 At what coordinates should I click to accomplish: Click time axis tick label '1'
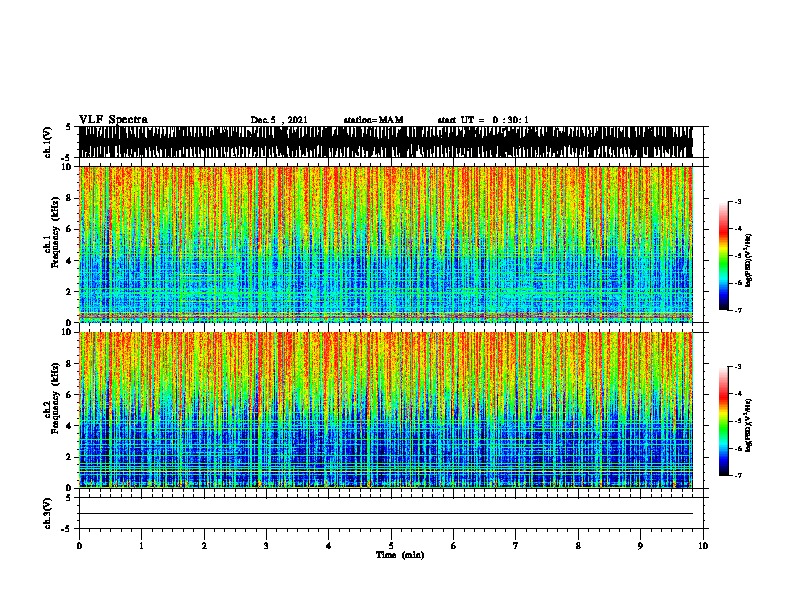pos(141,546)
